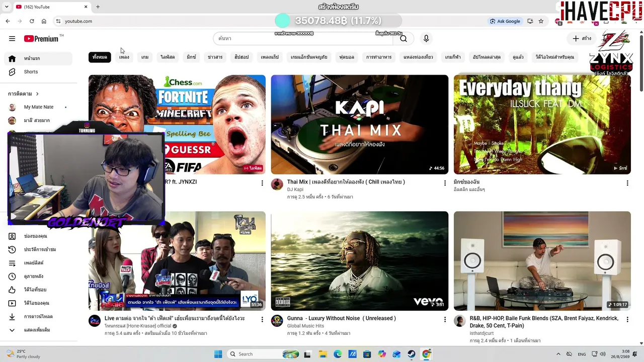Click the YouTube search input field

coord(303,39)
